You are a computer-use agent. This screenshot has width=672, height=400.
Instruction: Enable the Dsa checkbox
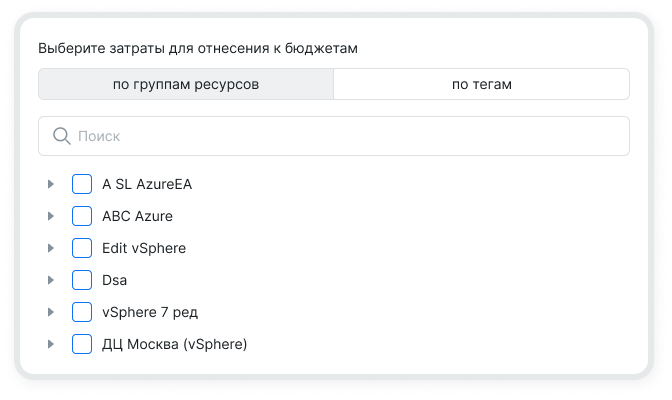click(82, 280)
